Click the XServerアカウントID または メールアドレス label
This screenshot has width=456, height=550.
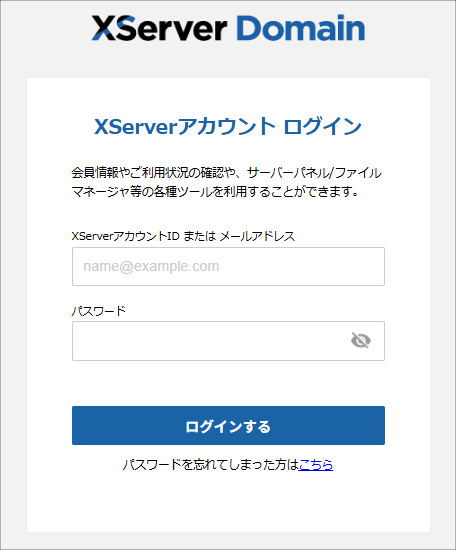pos(183,236)
